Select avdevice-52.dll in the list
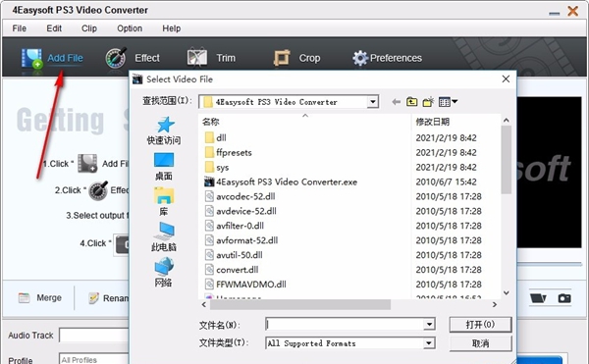 [x=241, y=211]
